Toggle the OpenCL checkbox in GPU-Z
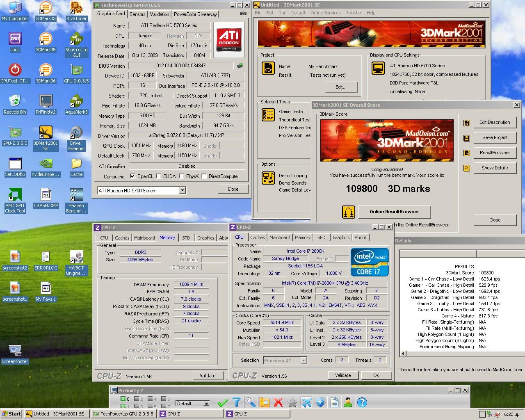This screenshot has width=525, height=420. pos(132,176)
